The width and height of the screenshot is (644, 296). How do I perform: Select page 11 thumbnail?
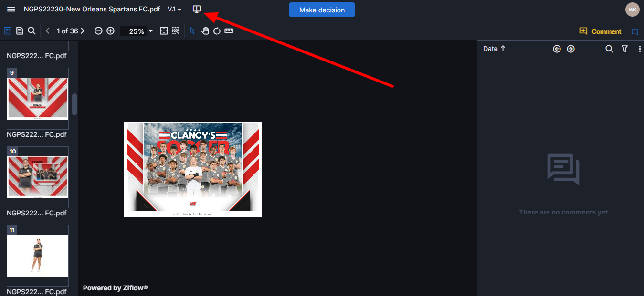pos(38,256)
